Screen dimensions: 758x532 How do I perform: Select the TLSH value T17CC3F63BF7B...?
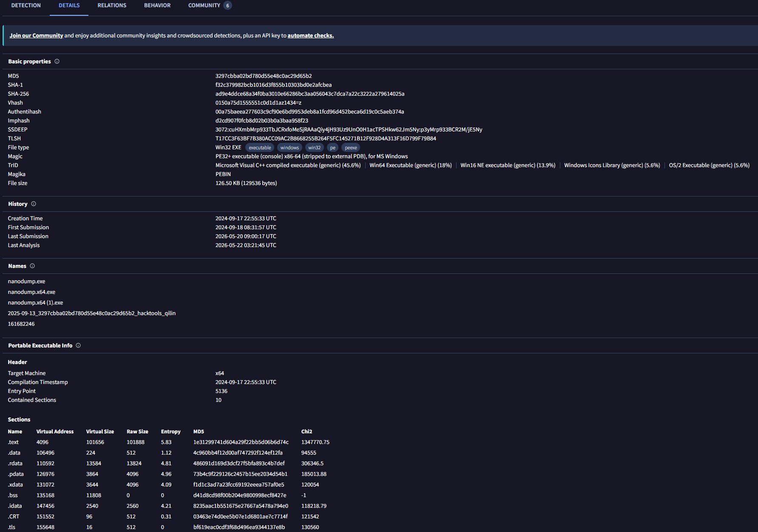pos(326,139)
